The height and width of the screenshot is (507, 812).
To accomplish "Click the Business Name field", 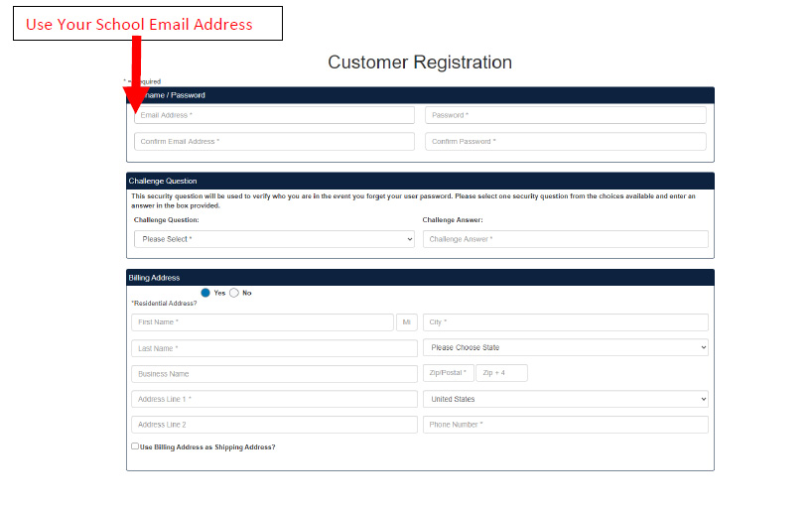I will coord(274,374).
